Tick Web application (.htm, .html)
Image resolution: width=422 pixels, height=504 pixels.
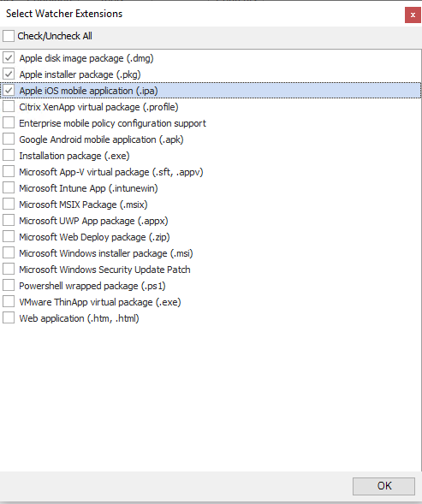(x=9, y=318)
